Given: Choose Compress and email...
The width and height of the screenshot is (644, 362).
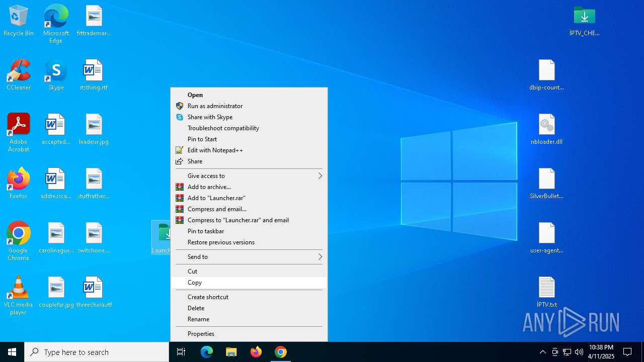Looking at the screenshot, I should coord(249,209).
